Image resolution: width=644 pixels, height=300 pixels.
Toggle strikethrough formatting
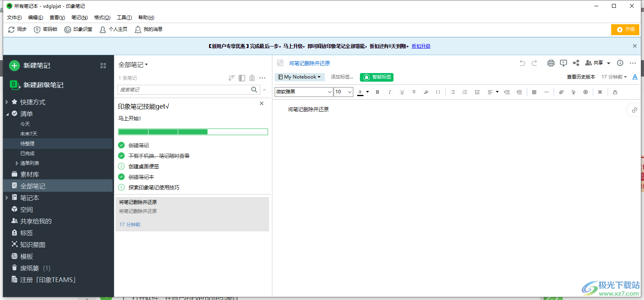tap(414, 92)
